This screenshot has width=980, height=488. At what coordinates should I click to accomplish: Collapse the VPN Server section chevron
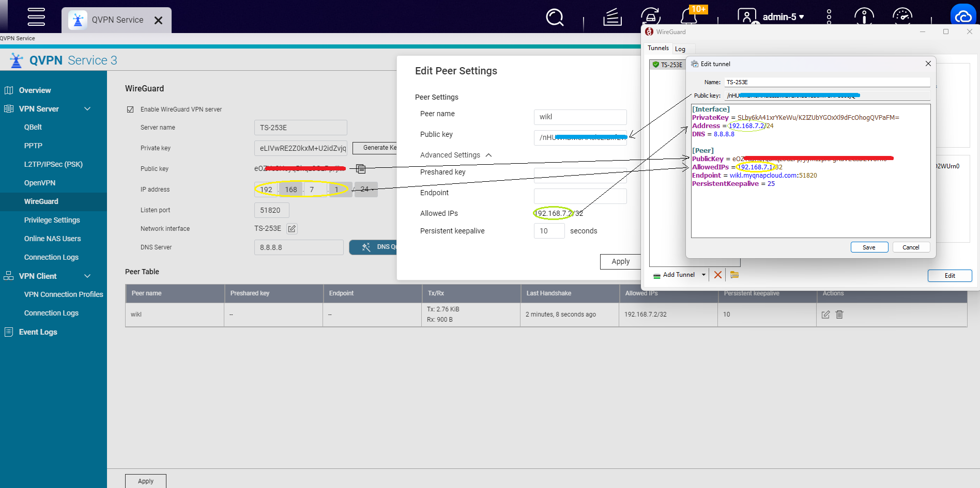(87, 109)
